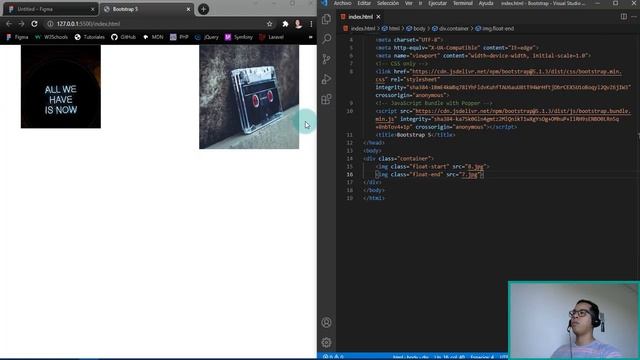640x360 pixels.
Task: Select body element in breadcrumb
Action: 416,29
